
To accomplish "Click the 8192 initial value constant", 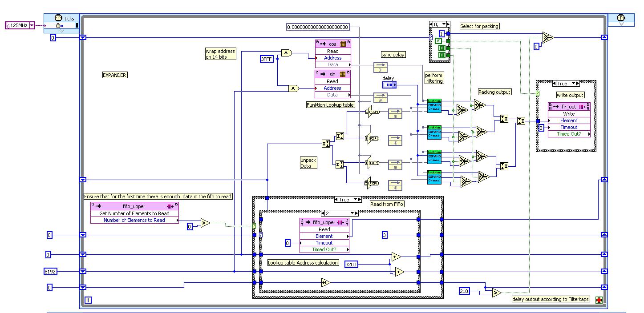I will click(52, 271).
